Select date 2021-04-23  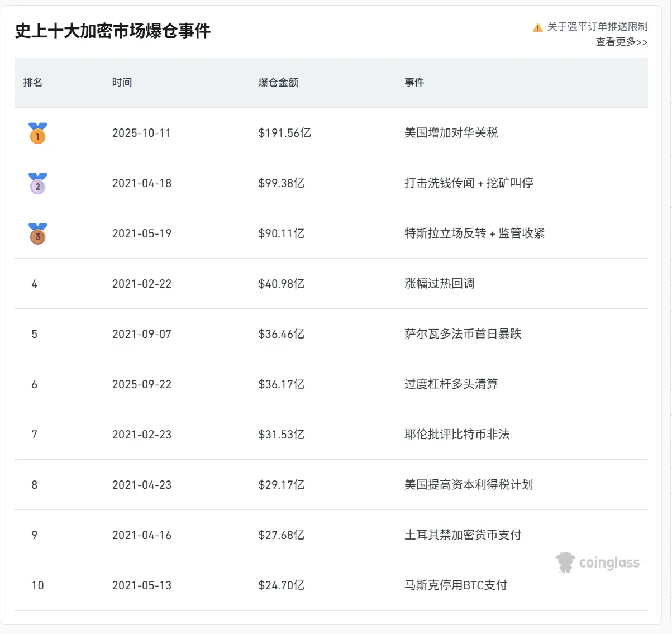(x=142, y=485)
